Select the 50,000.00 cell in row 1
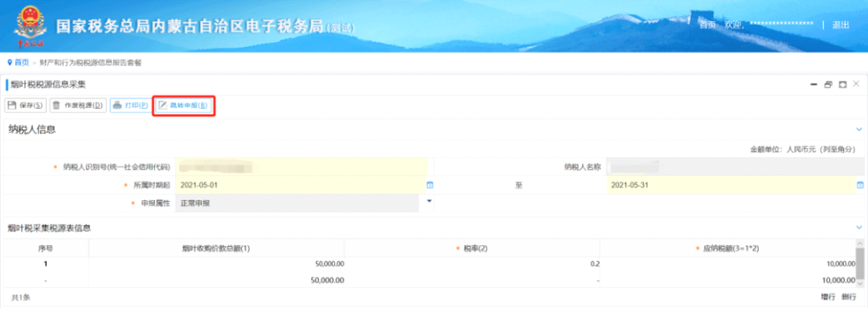Viewport: 868px width, 309px height. (216, 264)
